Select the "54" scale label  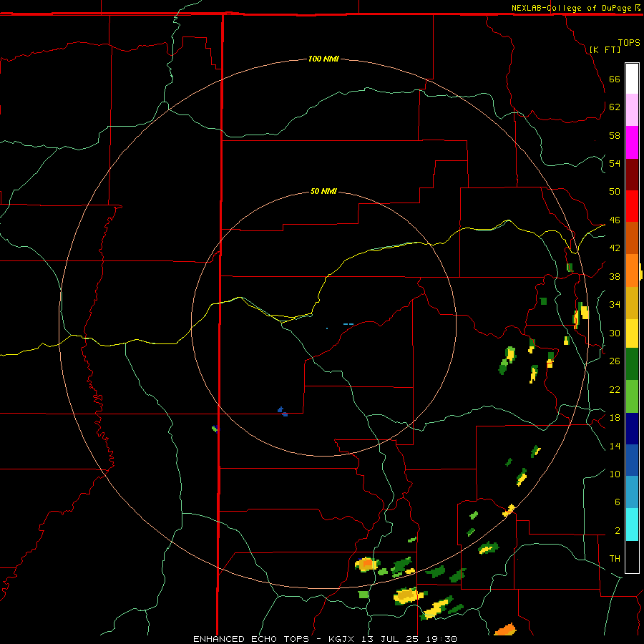tap(615, 163)
